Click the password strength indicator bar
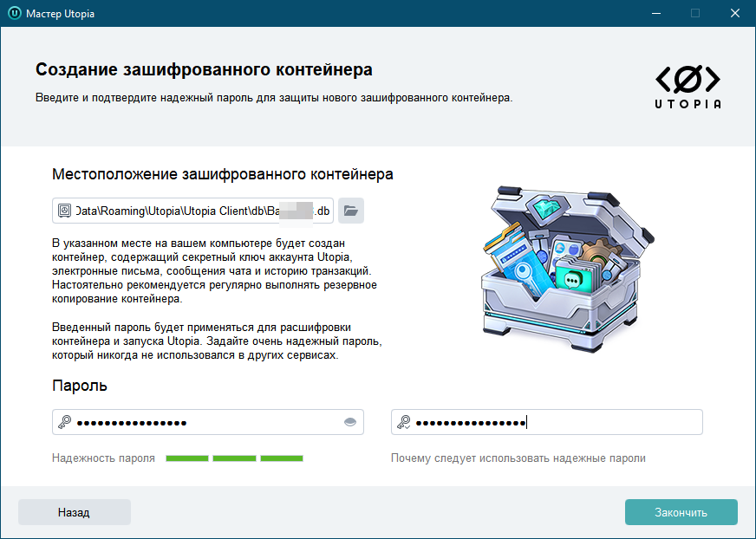Screen dimensions: 756x539 coord(234,458)
